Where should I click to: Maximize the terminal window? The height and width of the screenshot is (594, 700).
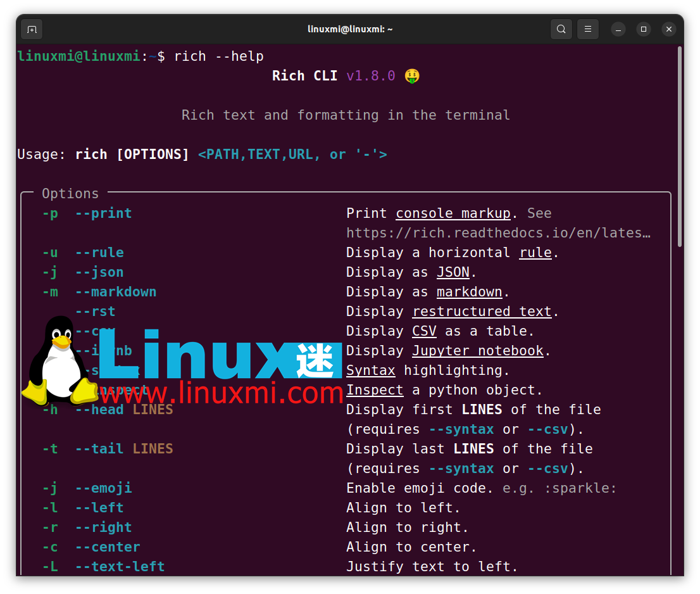click(x=643, y=30)
